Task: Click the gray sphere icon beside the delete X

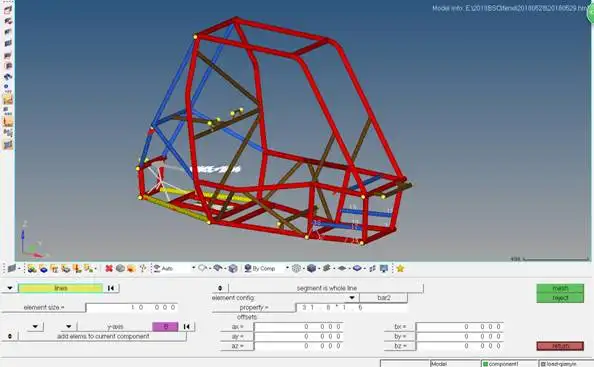Action: point(120,269)
